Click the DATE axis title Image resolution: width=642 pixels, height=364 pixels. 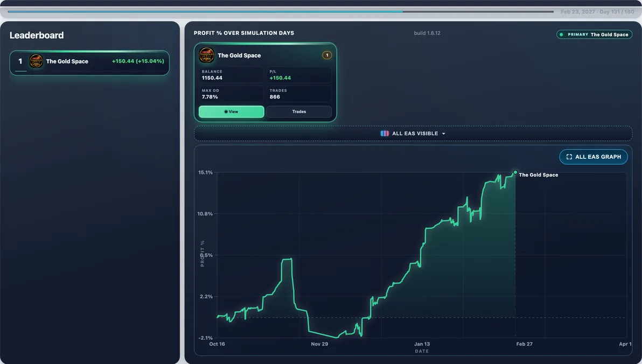(422, 351)
